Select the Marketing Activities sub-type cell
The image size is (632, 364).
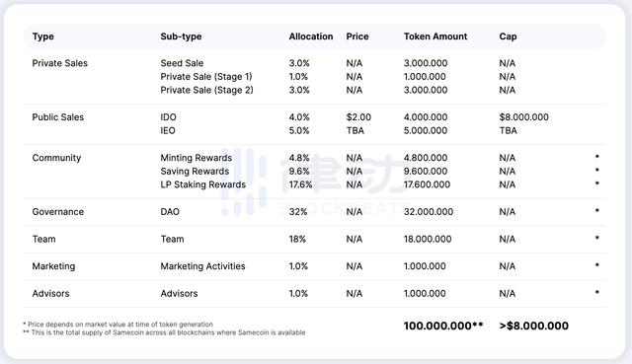202,266
